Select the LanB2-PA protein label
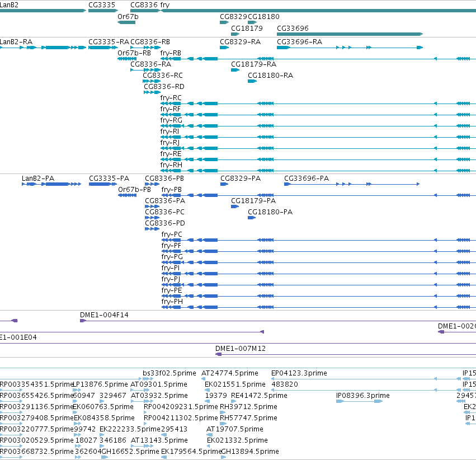Screen dimensions: 476x460 38,178
